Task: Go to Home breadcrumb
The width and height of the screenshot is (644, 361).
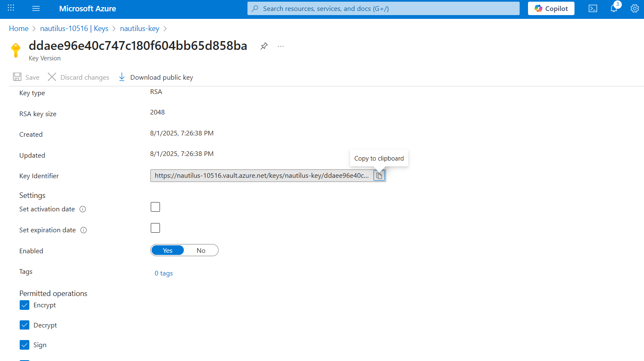Action: 19,29
